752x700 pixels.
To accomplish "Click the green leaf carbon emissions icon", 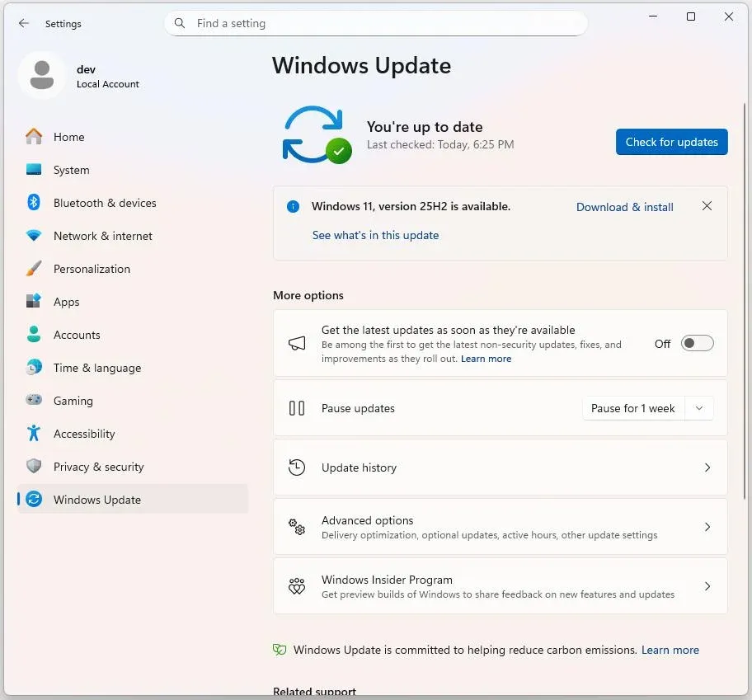I will coord(280,650).
